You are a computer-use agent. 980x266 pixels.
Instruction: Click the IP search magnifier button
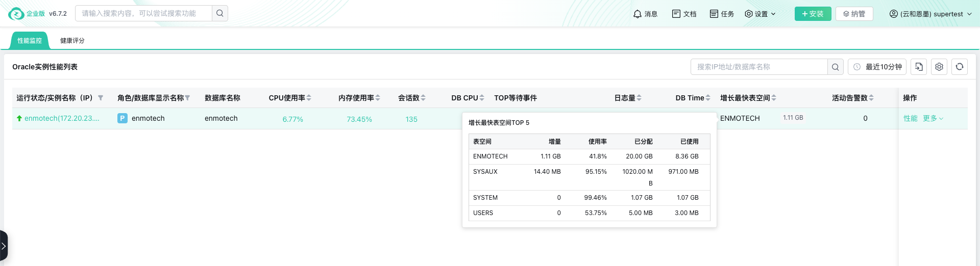coord(835,67)
